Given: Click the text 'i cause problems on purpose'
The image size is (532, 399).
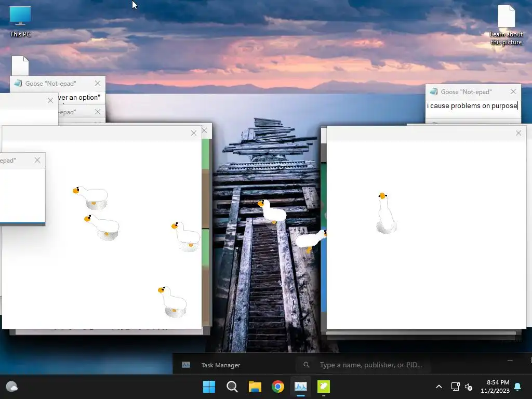Looking at the screenshot, I should (x=472, y=106).
